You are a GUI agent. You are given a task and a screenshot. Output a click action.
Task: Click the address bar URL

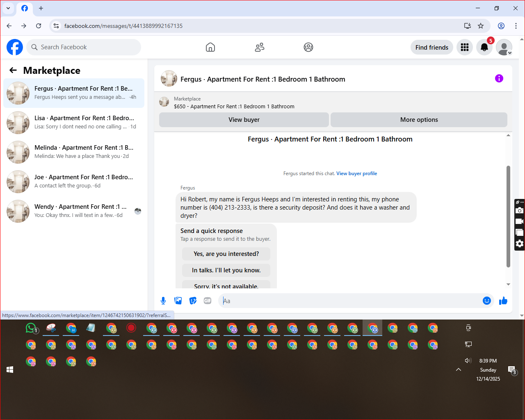tap(123, 26)
